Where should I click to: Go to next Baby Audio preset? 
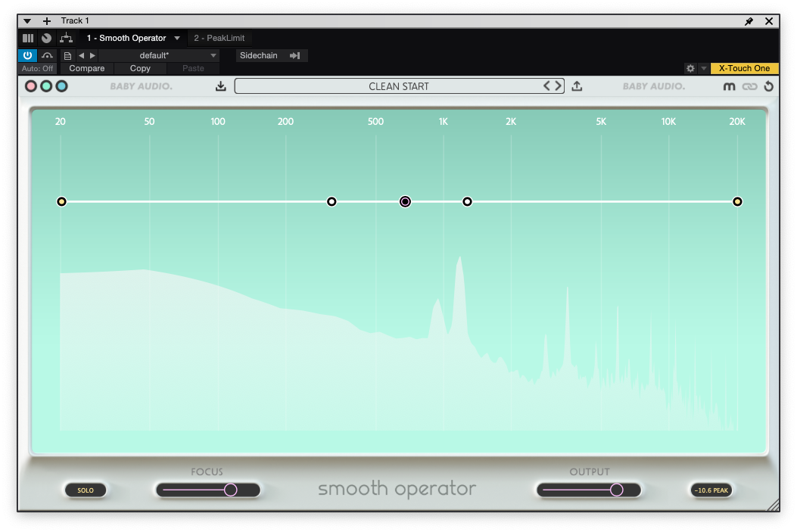point(558,86)
